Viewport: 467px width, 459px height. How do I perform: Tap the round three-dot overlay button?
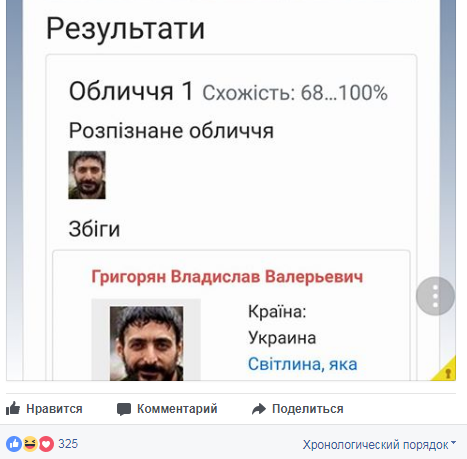tap(435, 296)
